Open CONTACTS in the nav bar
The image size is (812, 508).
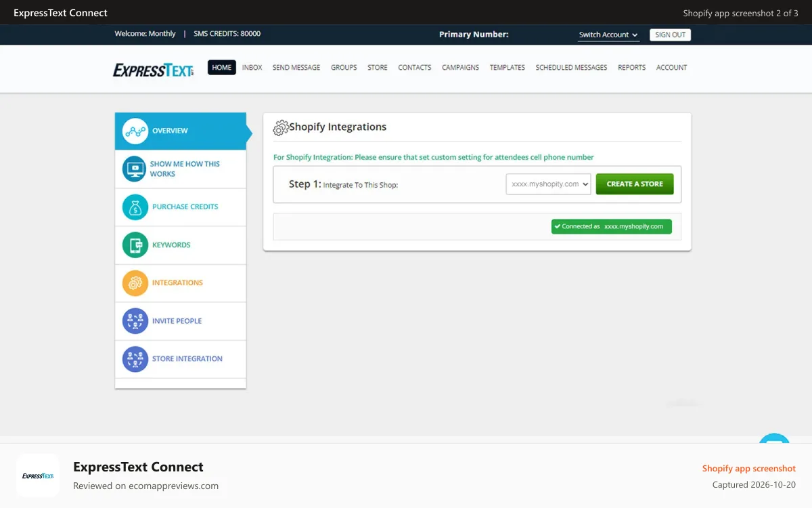[x=415, y=68]
